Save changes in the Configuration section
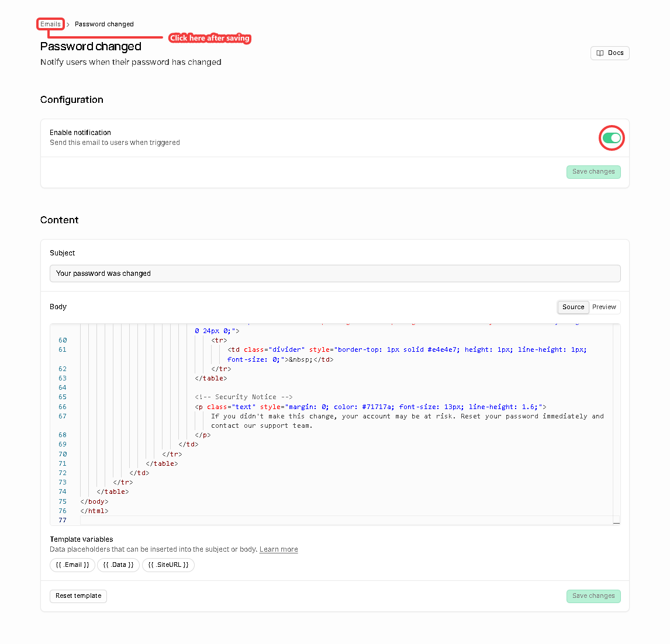 [593, 172]
